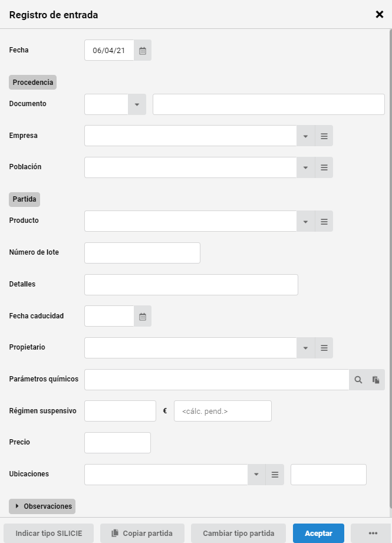Open the Producto list menu icon

324,221
